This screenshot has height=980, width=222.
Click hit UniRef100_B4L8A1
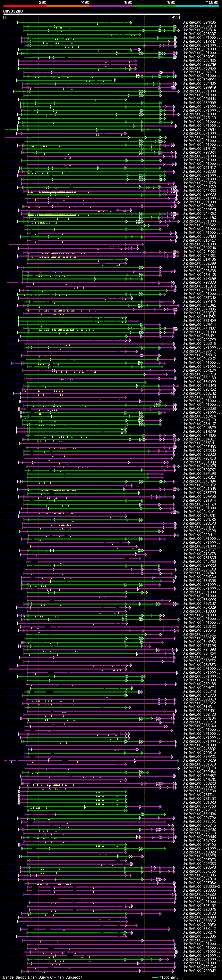point(199,306)
